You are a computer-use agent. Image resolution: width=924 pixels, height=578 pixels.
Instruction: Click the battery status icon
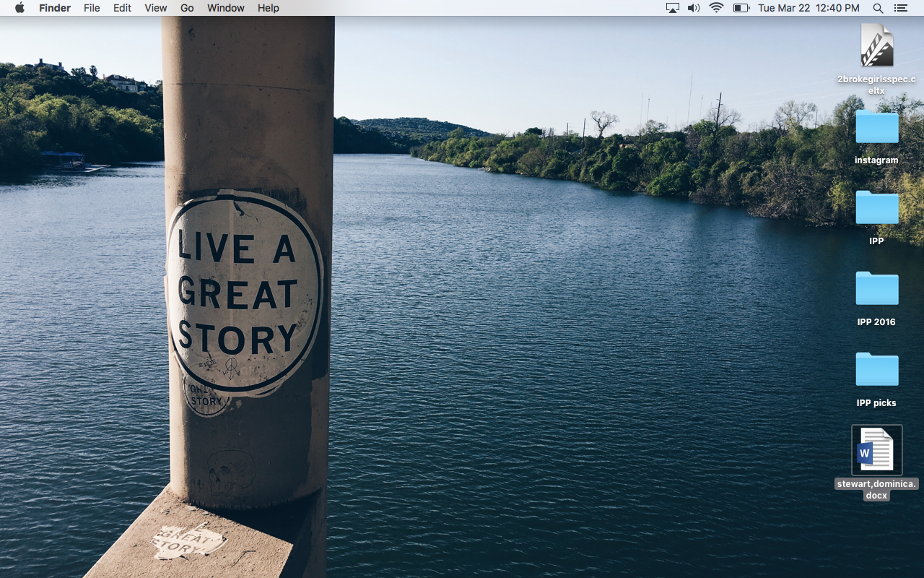pyautogui.click(x=741, y=8)
